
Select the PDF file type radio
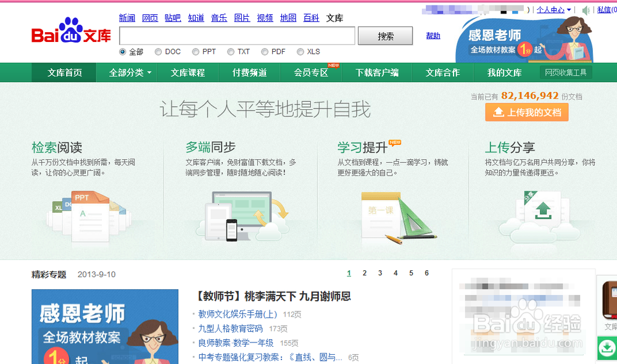265,52
